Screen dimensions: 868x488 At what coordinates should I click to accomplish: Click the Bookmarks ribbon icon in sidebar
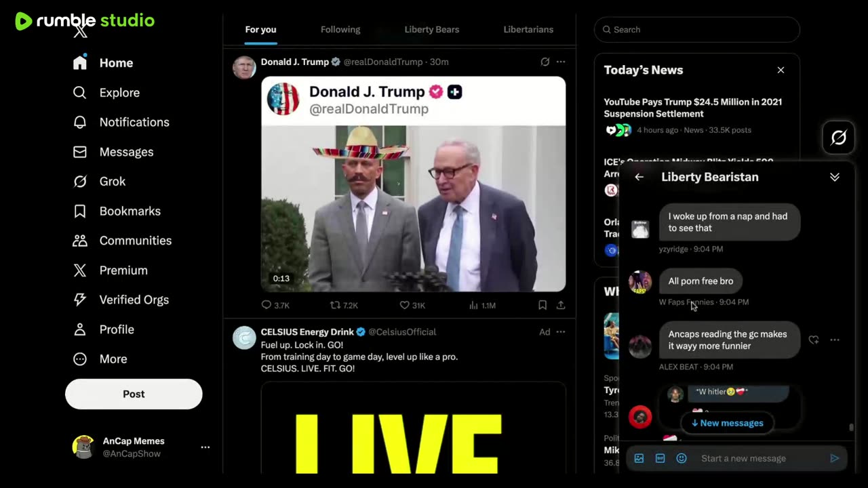(x=80, y=211)
